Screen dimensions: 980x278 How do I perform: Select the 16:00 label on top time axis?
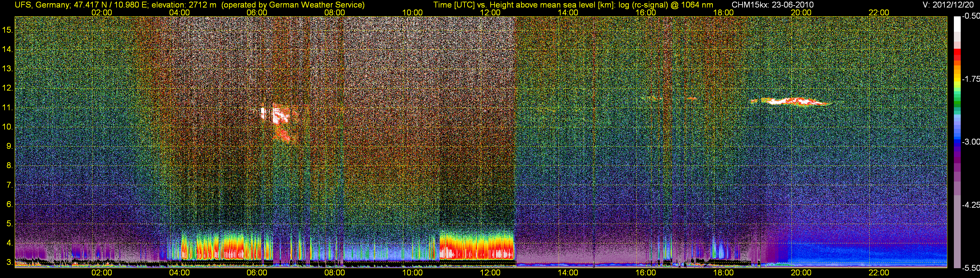coord(645,12)
